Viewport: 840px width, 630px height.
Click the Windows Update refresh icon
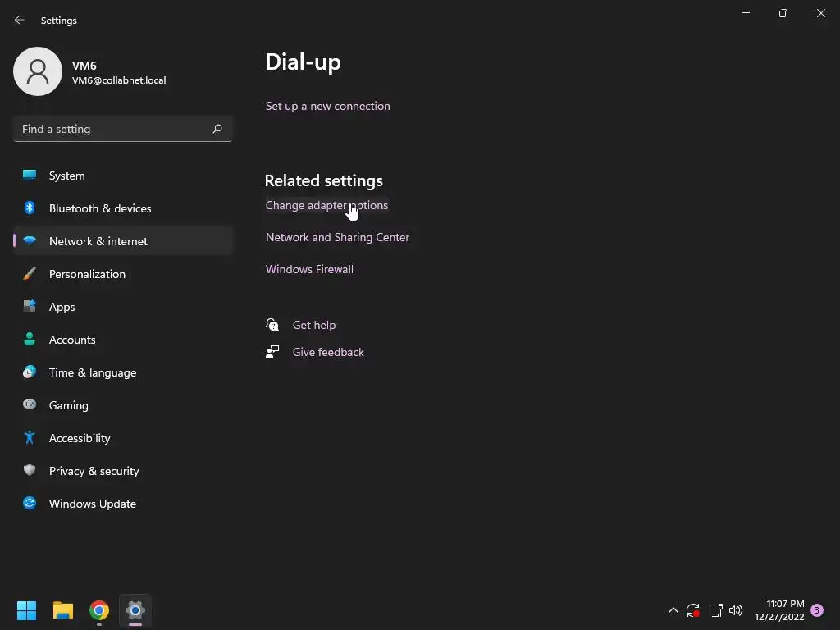[30, 503]
